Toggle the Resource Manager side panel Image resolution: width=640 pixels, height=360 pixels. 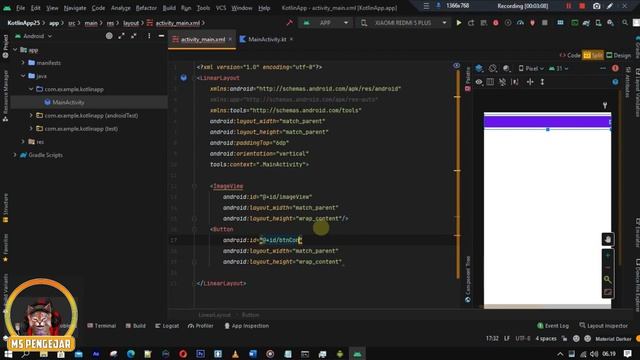click(5, 96)
